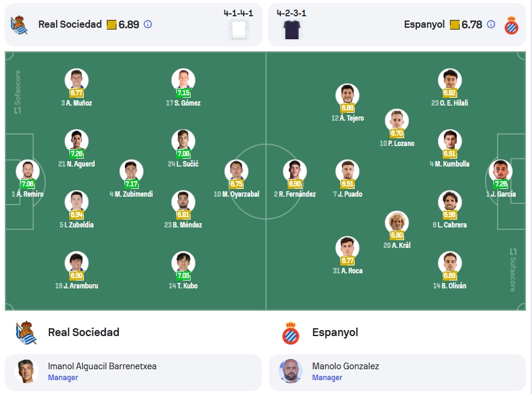
Task: Select T. Kubo on the pitch
Action: [183, 270]
